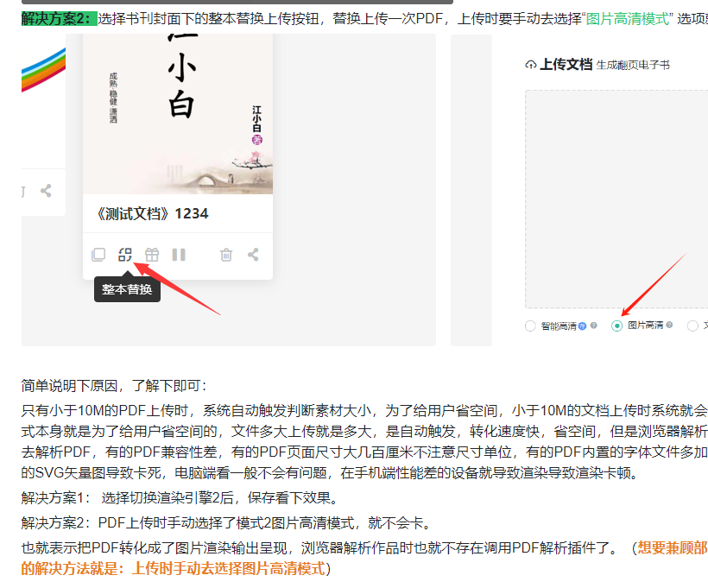Select the 图片高清 radio option
This screenshot has width=708, height=588.
click(616, 326)
